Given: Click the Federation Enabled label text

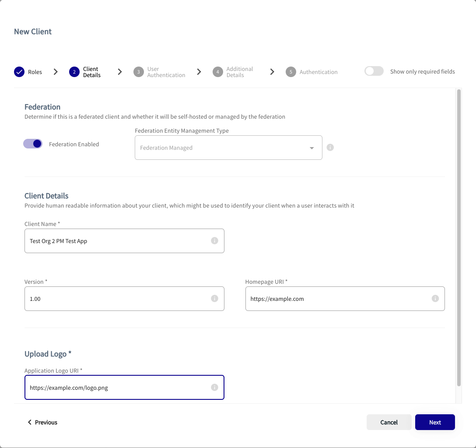Looking at the screenshot, I should click(x=74, y=144).
